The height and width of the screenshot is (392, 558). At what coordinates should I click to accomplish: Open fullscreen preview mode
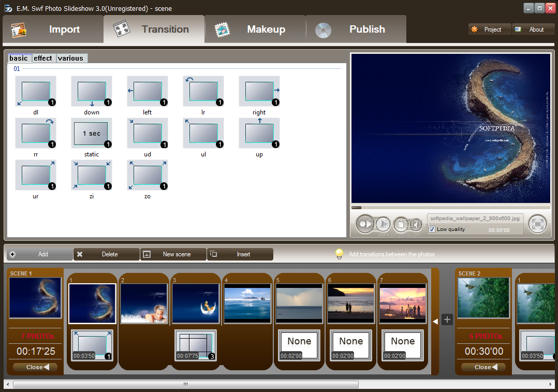pos(537,224)
